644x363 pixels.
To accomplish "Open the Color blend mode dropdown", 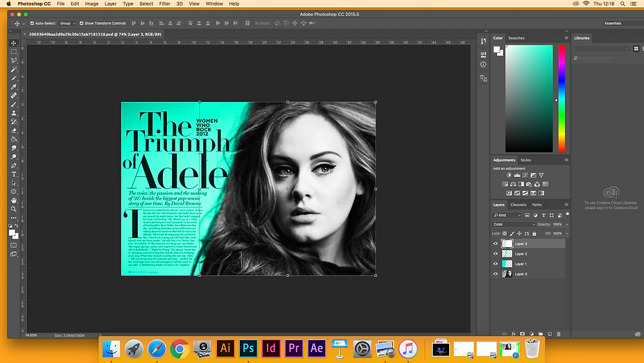I will point(514,224).
